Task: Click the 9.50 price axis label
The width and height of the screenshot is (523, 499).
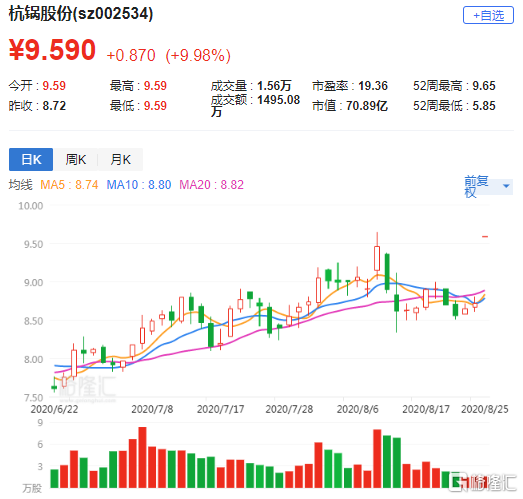Action: tap(33, 244)
